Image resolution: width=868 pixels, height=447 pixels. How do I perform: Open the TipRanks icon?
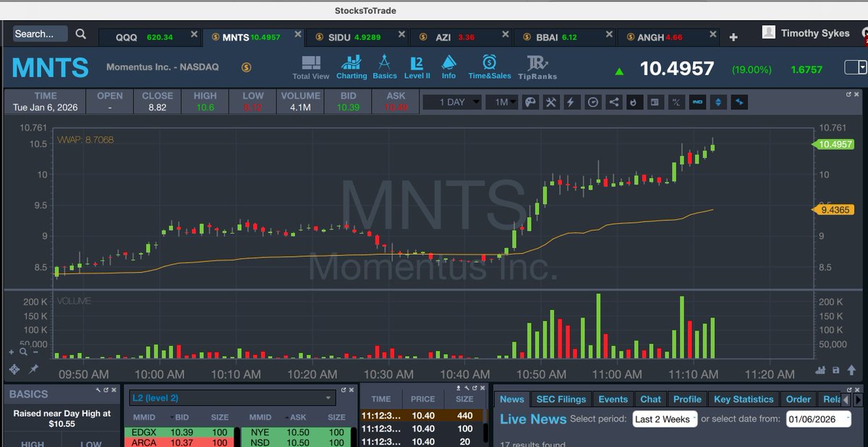[x=537, y=63]
